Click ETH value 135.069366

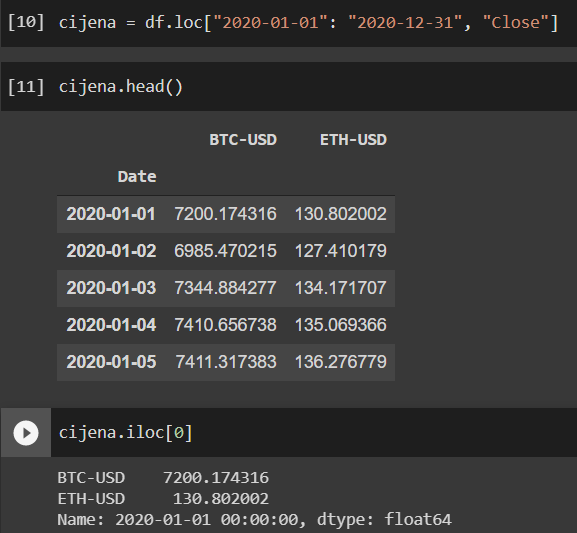click(x=341, y=325)
